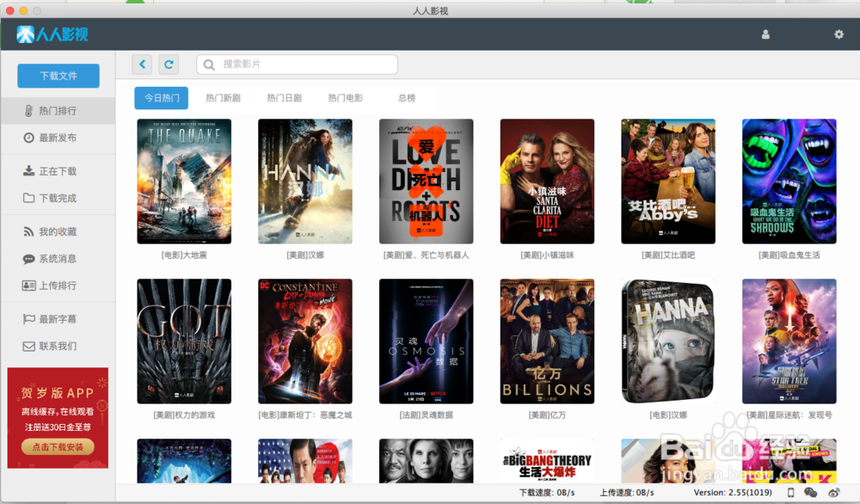This screenshot has width=860, height=504.
Task: Click the envelope icon beside 联系我们
Action: (x=28, y=346)
